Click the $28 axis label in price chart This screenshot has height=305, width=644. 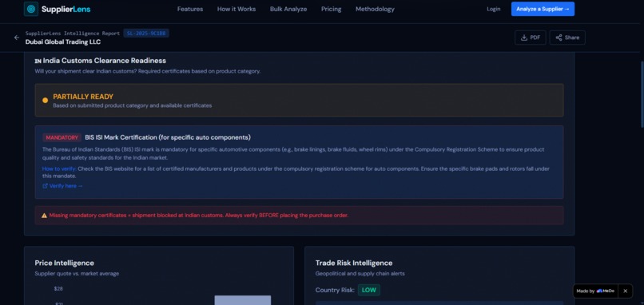coord(58,288)
